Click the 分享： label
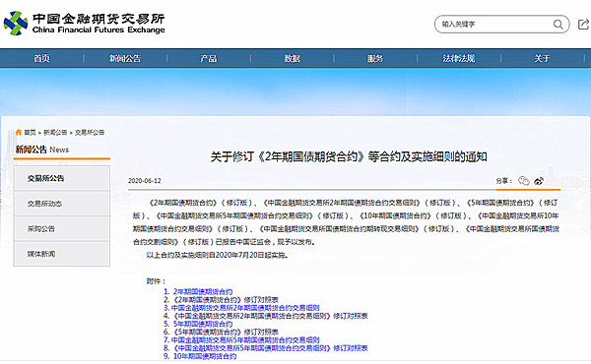This screenshot has width=591, height=364. [504, 181]
